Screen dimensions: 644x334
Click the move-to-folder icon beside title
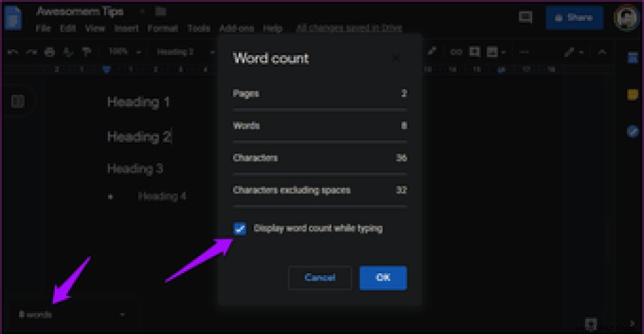pos(161,12)
